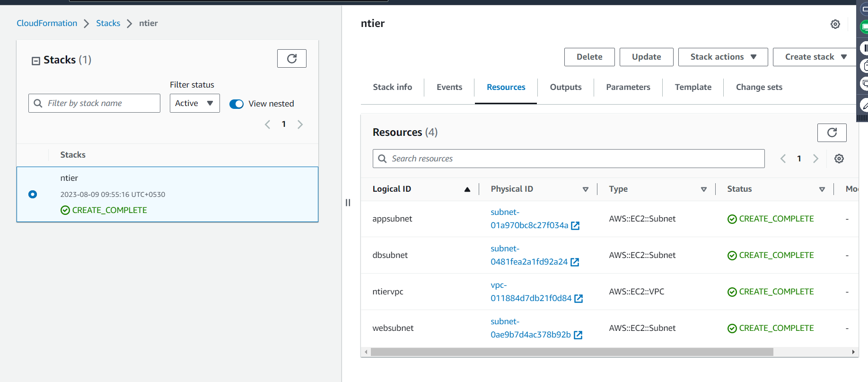The height and width of the screenshot is (382, 868).
Task: Click the websubnet logical ID cell
Action: [393, 328]
